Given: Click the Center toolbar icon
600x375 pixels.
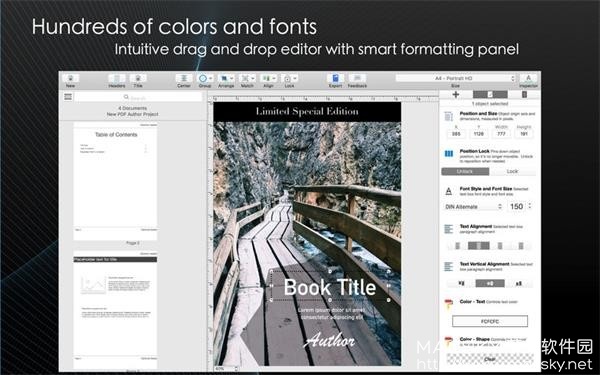Looking at the screenshot, I should pos(184,78).
